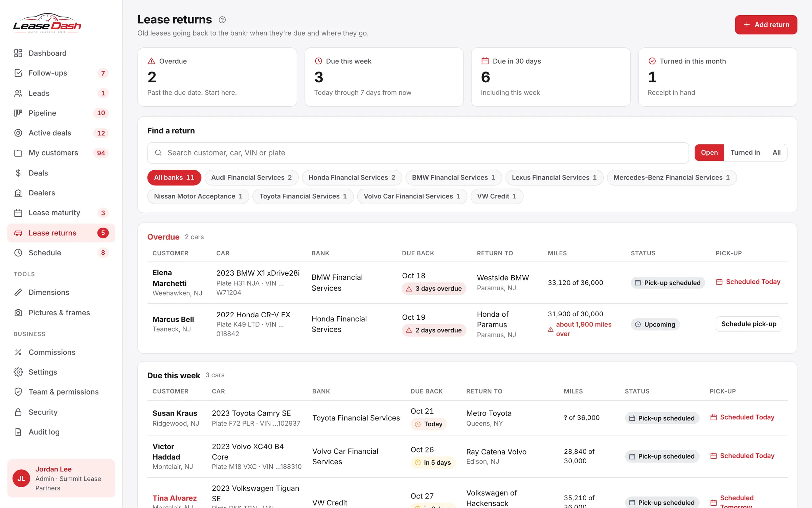Screen dimensions: 812x508
Task: Switch filter to Turned in
Action: click(745, 152)
